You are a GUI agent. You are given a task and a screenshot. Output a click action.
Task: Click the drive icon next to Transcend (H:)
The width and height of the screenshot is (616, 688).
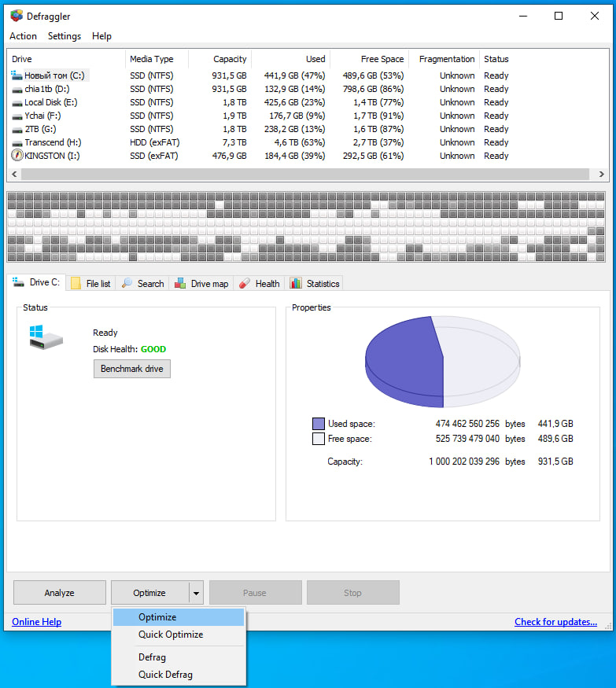coord(17,143)
